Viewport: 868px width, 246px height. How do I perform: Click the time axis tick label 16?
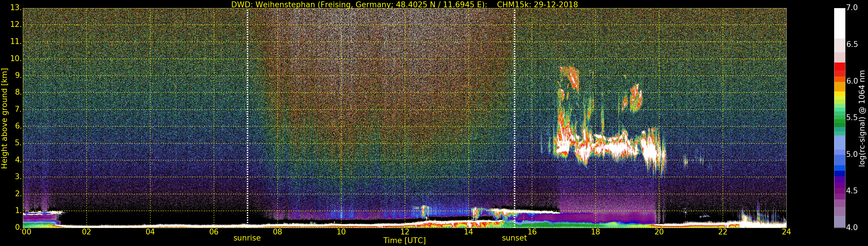(532, 232)
